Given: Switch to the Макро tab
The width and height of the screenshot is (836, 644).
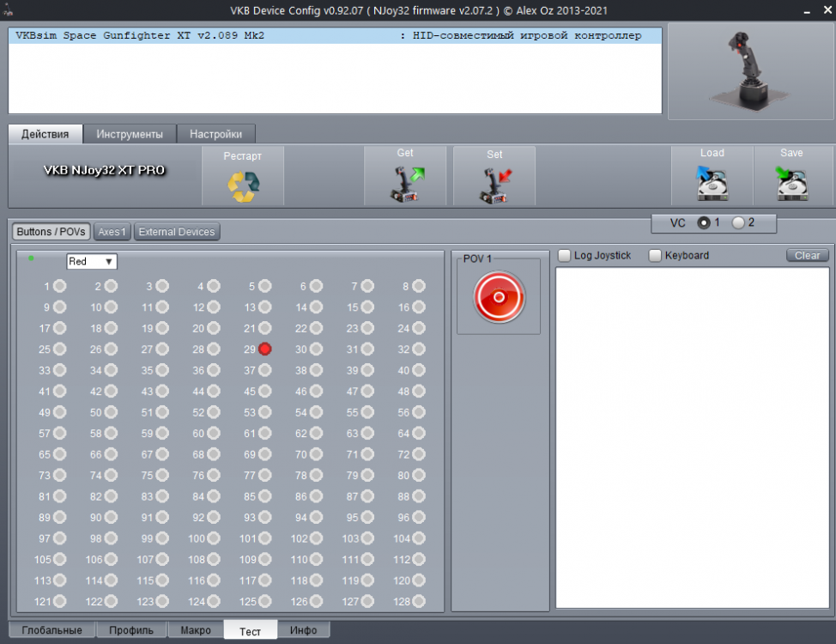Looking at the screenshot, I should pyautogui.click(x=195, y=629).
